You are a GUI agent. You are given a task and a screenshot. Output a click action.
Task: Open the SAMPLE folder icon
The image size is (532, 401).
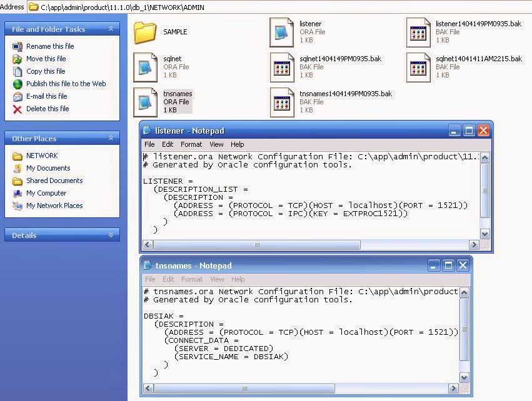click(x=145, y=32)
